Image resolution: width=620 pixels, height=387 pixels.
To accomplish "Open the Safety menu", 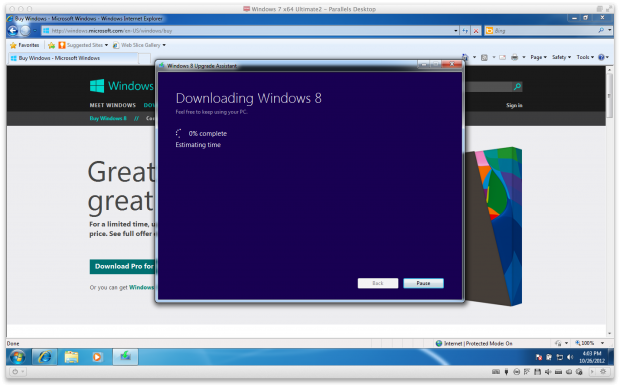I will (561, 57).
